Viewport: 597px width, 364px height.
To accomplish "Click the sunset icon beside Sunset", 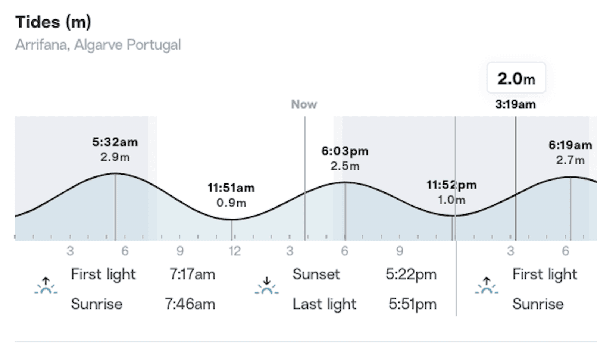I will 266,286.
